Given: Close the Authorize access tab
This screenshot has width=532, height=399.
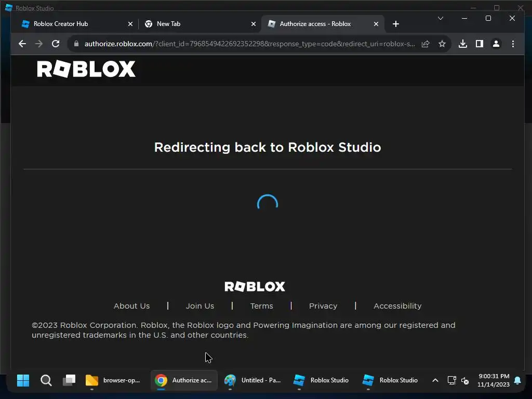Looking at the screenshot, I should [376, 24].
